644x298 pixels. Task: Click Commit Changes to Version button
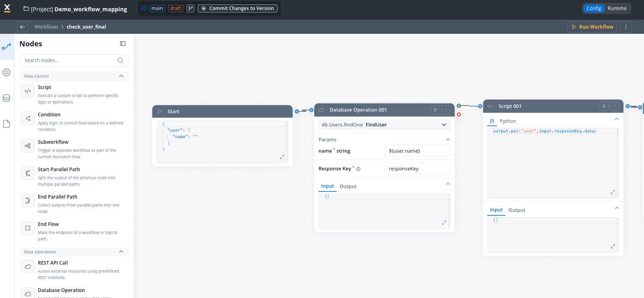238,8
